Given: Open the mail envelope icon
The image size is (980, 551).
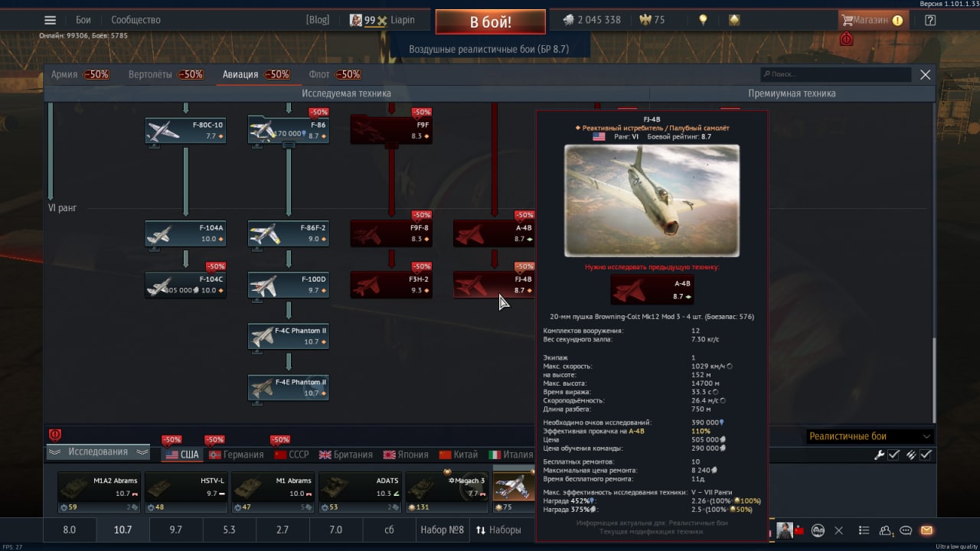Looking at the screenshot, I should [926, 530].
